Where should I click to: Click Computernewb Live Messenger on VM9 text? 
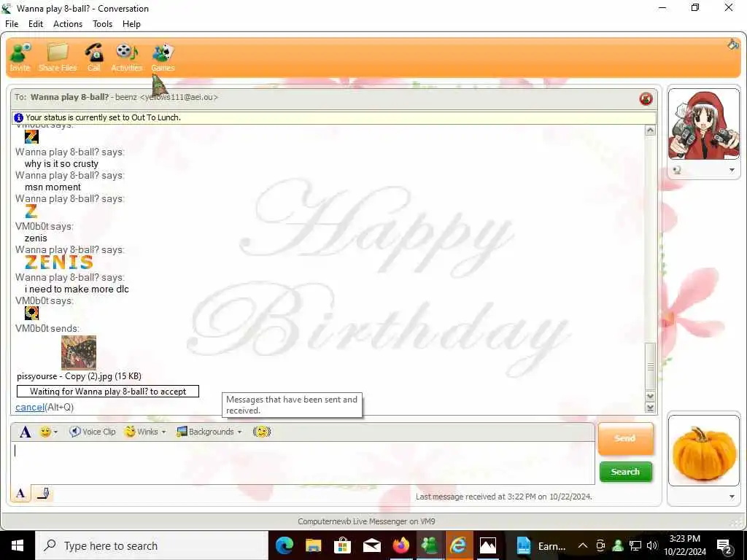click(366, 521)
